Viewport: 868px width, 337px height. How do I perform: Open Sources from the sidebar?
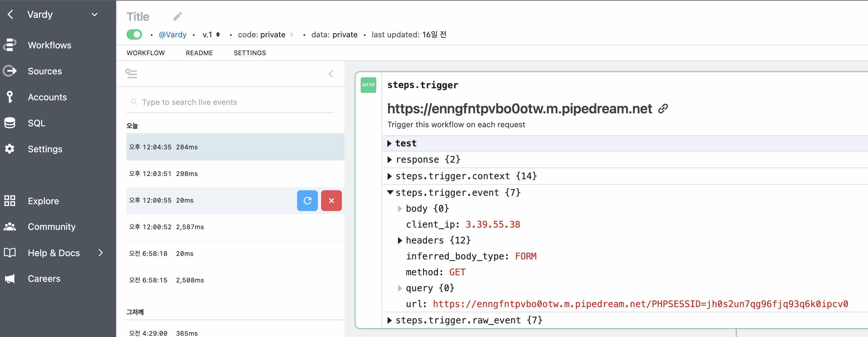coord(45,71)
